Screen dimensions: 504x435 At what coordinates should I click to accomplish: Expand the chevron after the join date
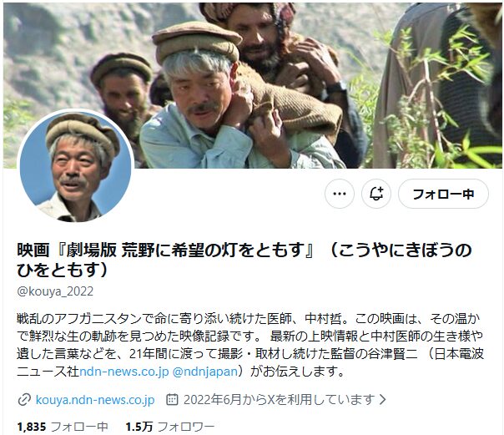pyautogui.click(x=382, y=399)
